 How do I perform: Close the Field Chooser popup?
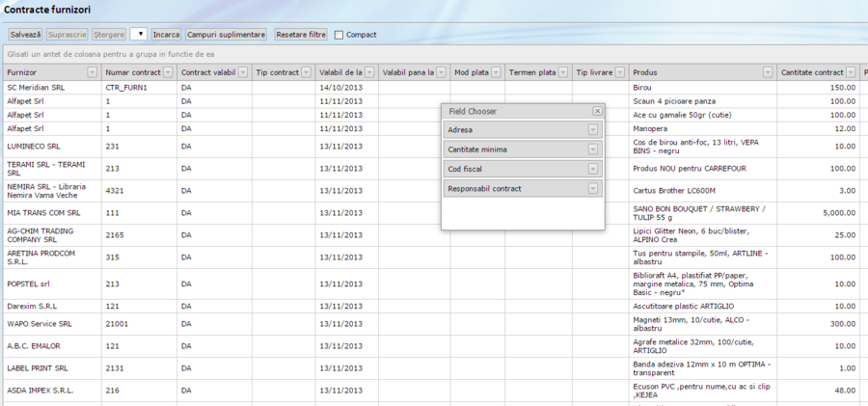pos(597,111)
